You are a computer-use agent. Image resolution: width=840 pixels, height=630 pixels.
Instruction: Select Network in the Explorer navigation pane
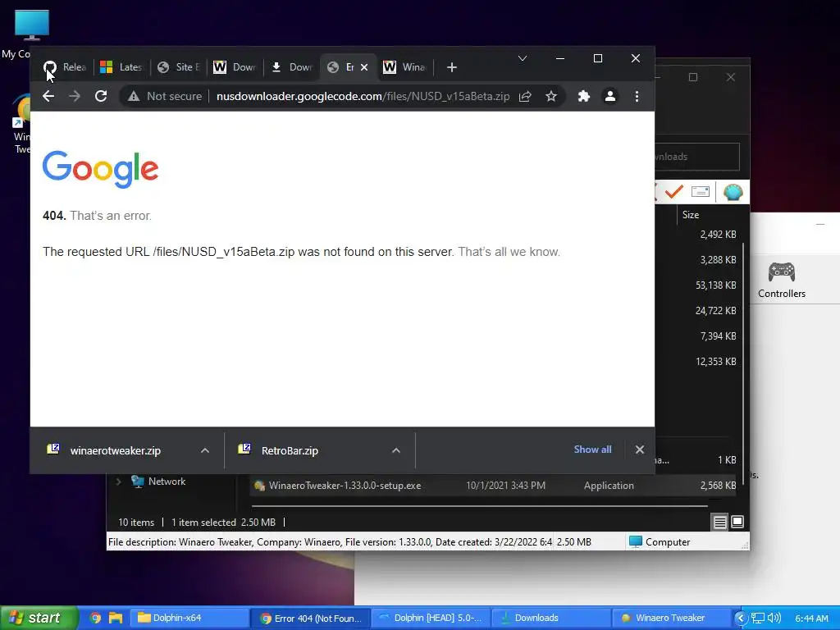pyautogui.click(x=167, y=482)
